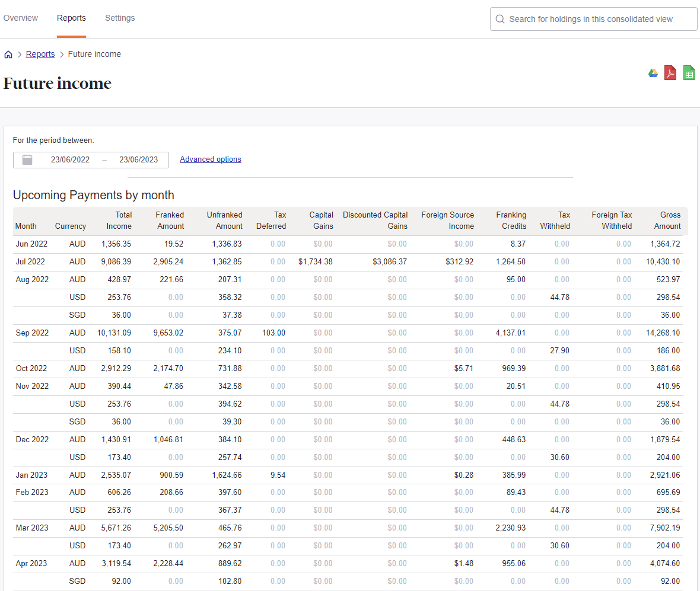This screenshot has height=591, width=700.
Task: Download the report as PDF
Action: point(670,72)
